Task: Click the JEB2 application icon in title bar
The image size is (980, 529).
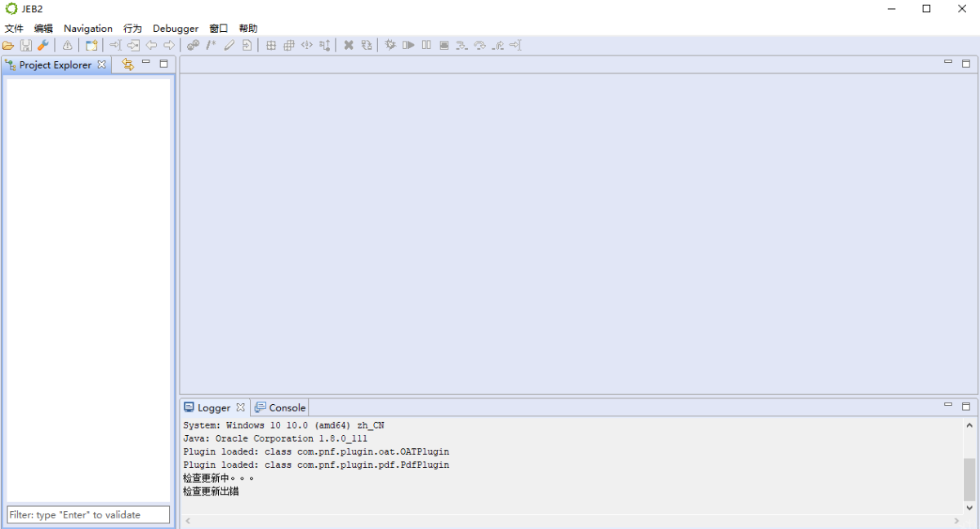Action: click(x=11, y=8)
